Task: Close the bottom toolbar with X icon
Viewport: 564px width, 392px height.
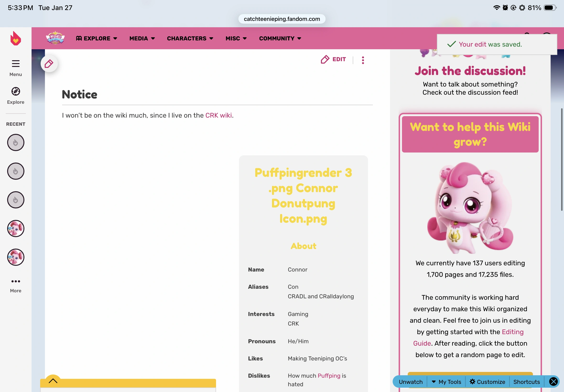Action: pos(553,381)
